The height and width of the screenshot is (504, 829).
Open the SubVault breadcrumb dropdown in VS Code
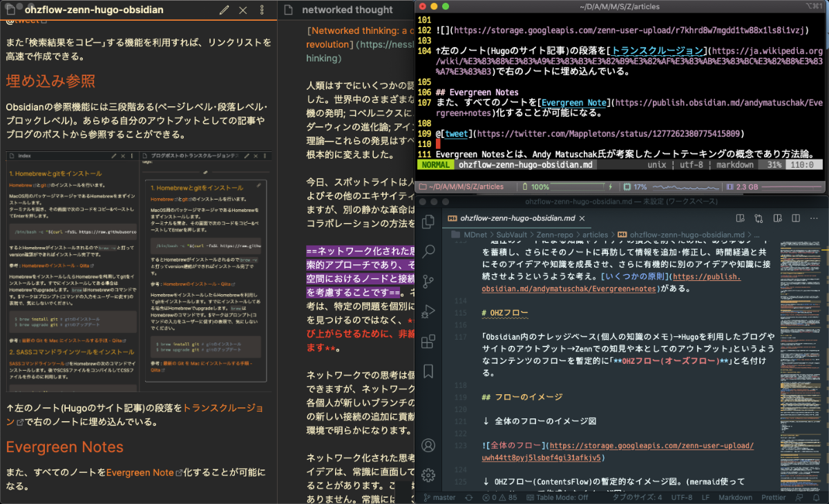click(512, 234)
